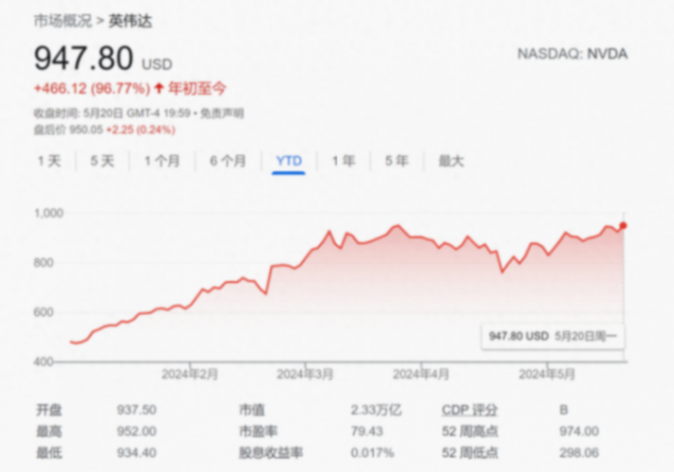Open the 市场概况 breadcrumb link

coord(63,21)
